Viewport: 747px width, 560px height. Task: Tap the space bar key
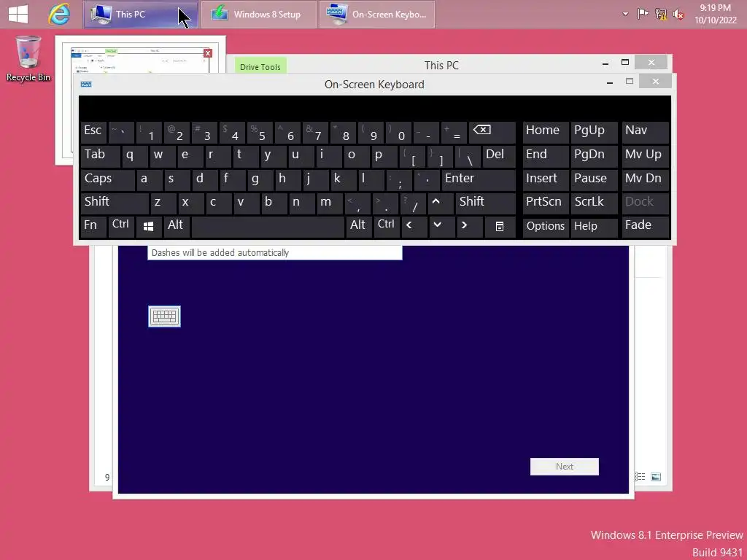tap(268, 227)
